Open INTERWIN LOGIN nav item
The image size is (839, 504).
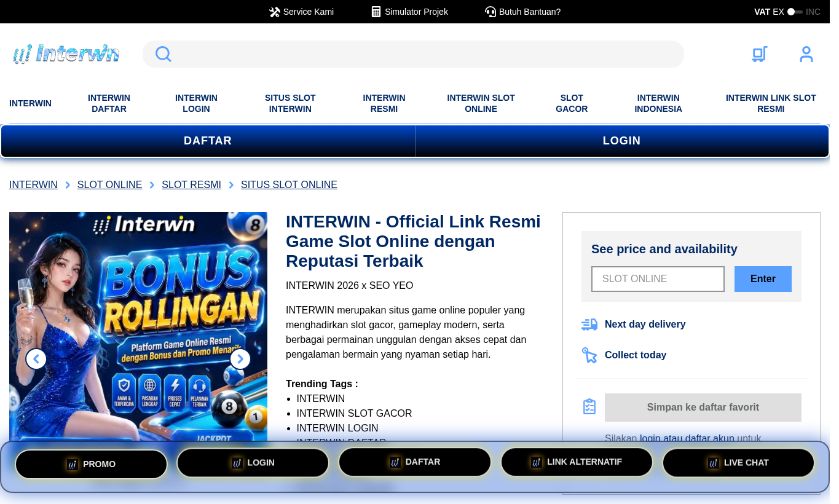(196, 103)
